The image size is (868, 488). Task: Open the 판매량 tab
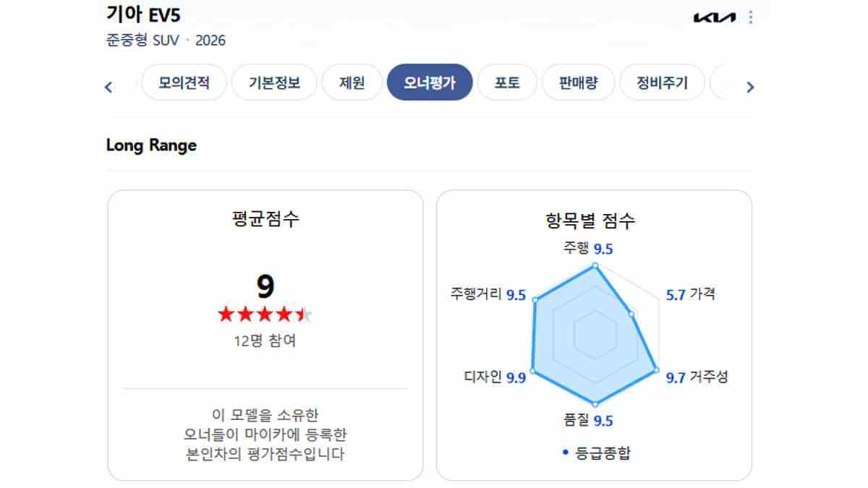coord(579,82)
